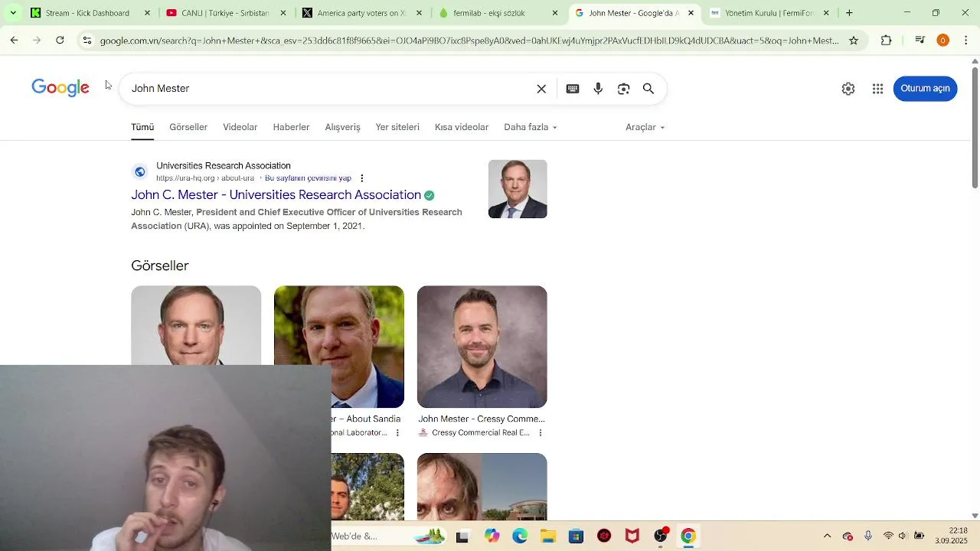Open the tab search chevron in Chrome

tap(13, 13)
